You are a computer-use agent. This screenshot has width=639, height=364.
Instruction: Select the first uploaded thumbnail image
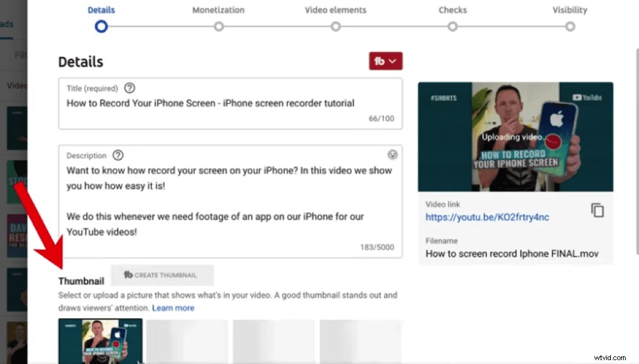tap(100, 341)
